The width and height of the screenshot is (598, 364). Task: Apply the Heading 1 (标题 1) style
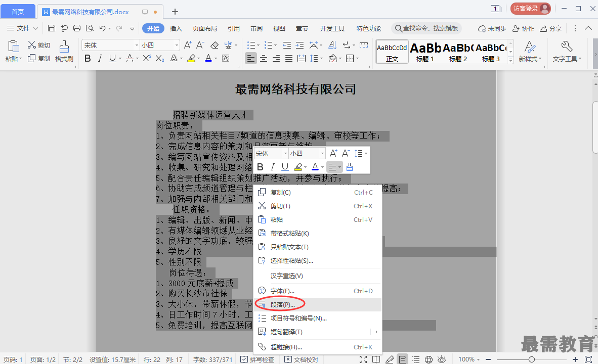point(425,52)
